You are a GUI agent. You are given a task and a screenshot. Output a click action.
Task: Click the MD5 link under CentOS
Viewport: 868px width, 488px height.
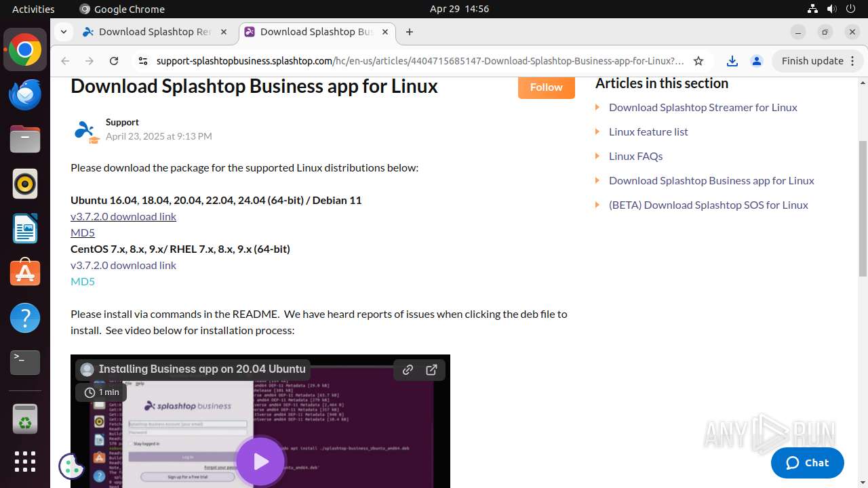(83, 281)
